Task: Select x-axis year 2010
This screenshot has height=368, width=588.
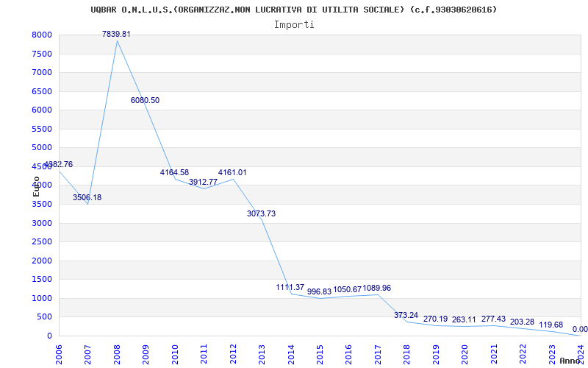Action: pyautogui.click(x=175, y=354)
